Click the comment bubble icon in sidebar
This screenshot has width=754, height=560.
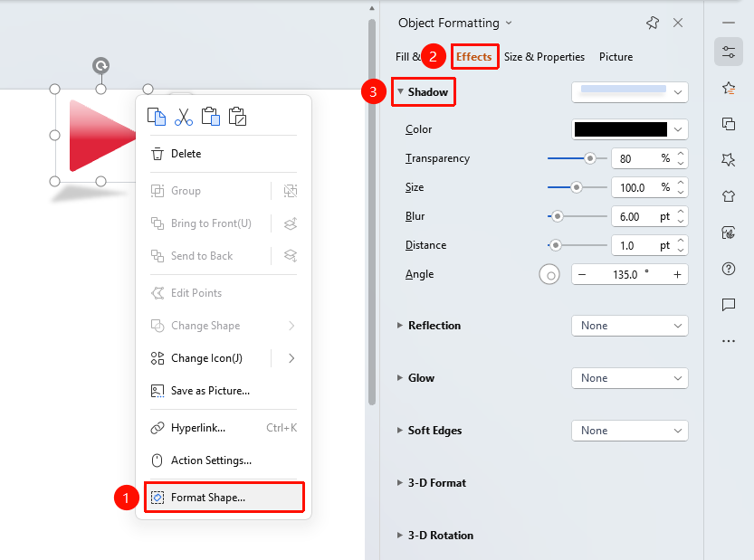(729, 305)
